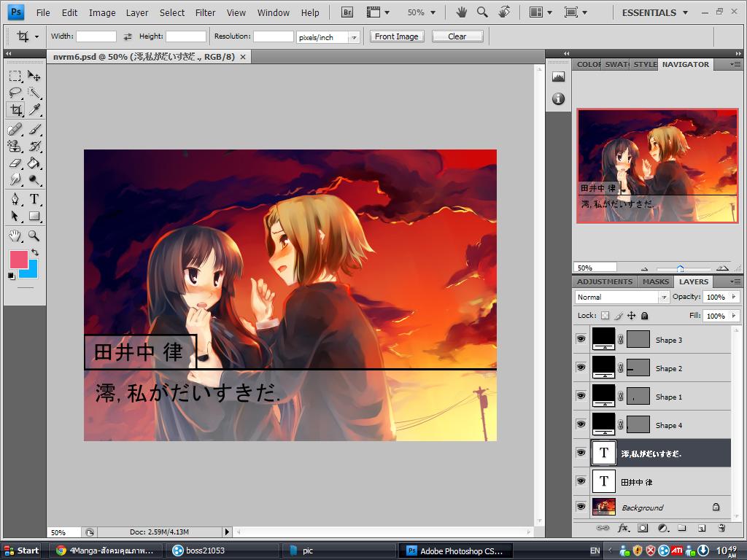Open the Crop tool preset picker

click(36, 36)
